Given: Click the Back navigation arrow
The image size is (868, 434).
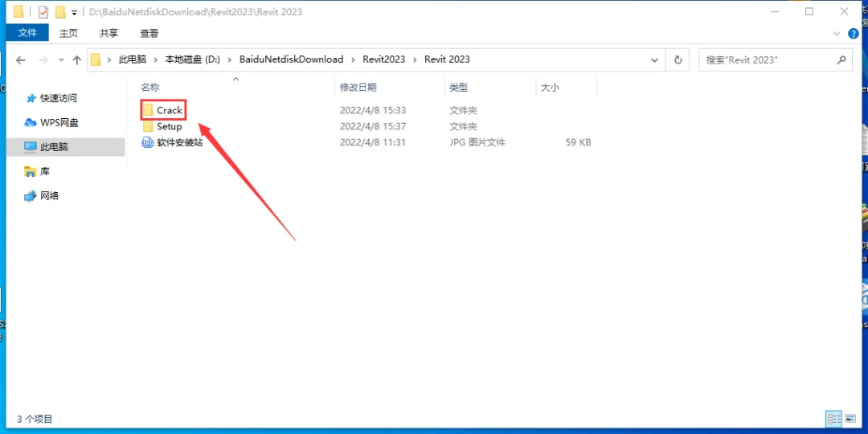Looking at the screenshot, I should click(20, 60).
